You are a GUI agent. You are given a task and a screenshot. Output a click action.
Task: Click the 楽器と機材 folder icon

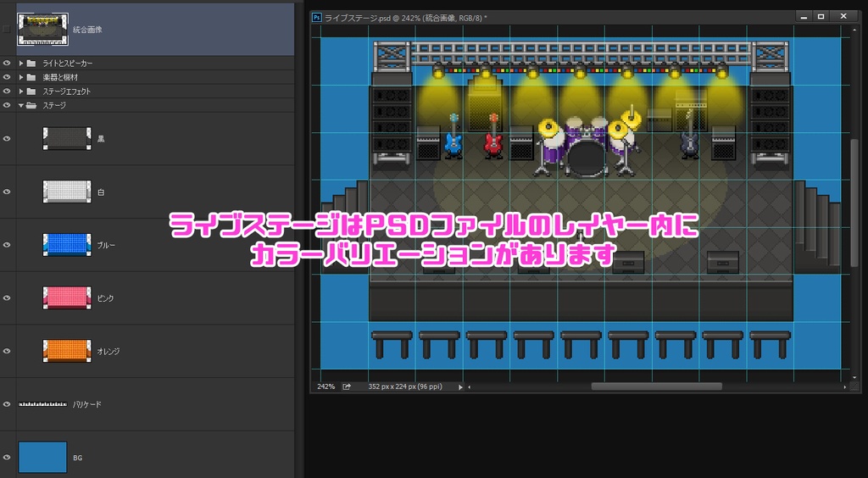[31, 77]
